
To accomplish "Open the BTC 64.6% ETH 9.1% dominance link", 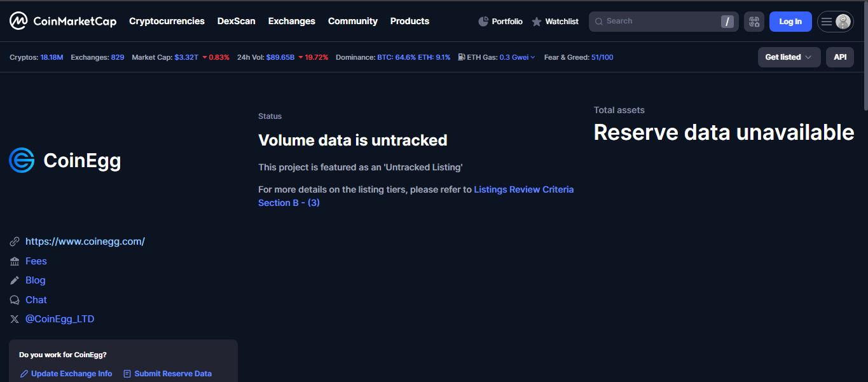I will (414, 57).
